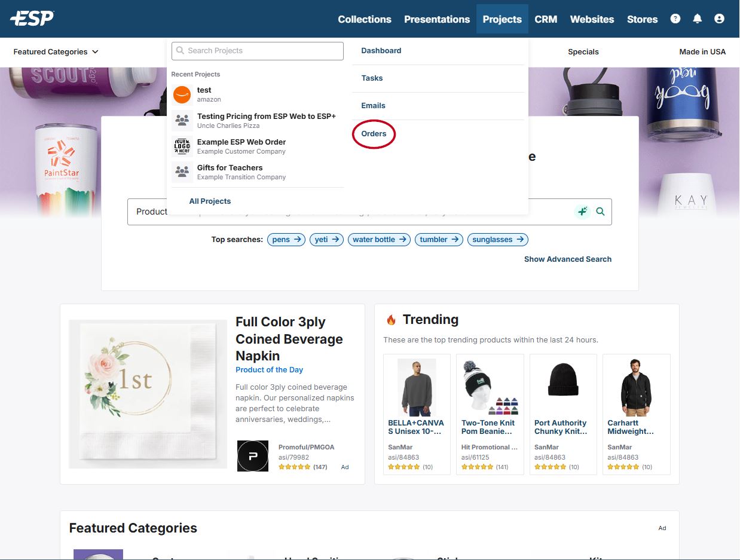Open the Example ESP Web Order project
Screen dimensions: 740x560
click(241, 146)
